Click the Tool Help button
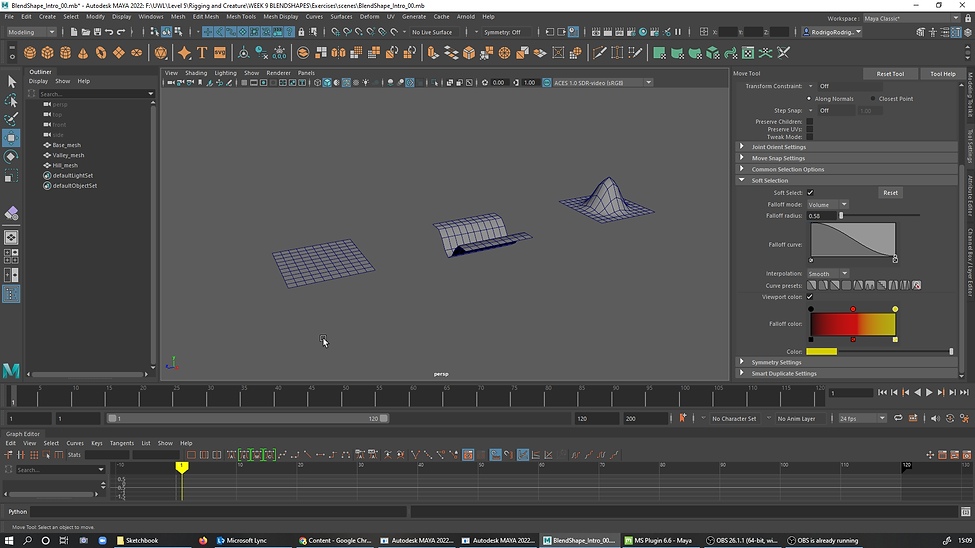 [943, 74]
